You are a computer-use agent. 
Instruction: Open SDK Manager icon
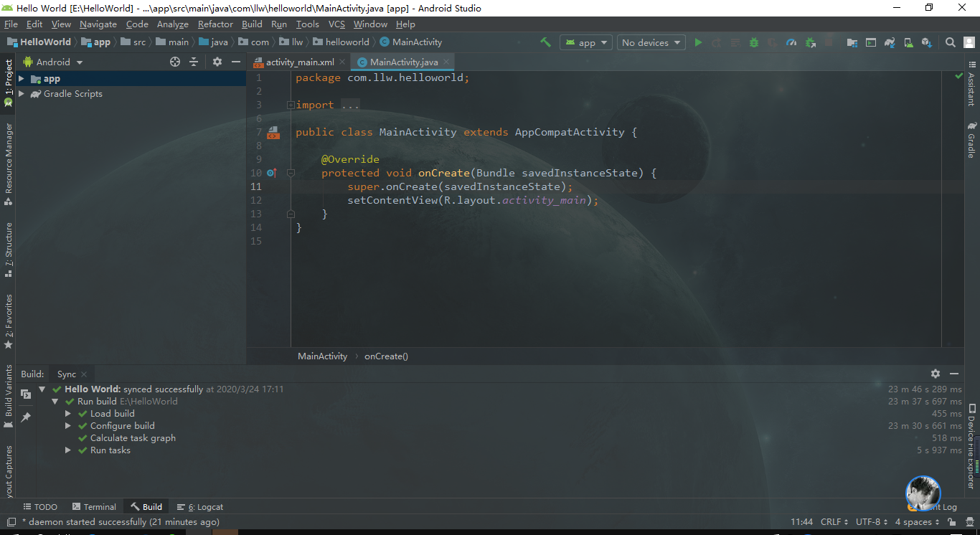[x=927, y=42]
